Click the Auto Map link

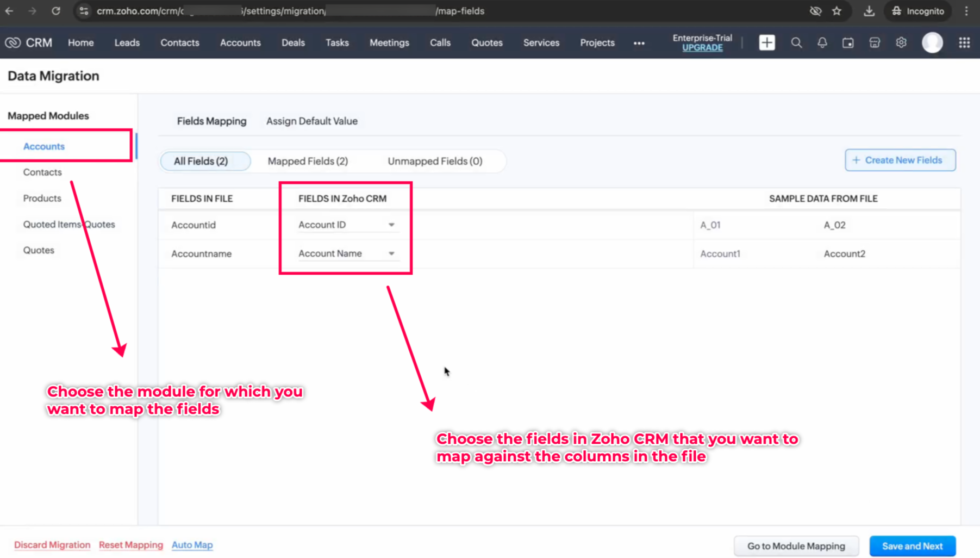click(x=192, y=545)
